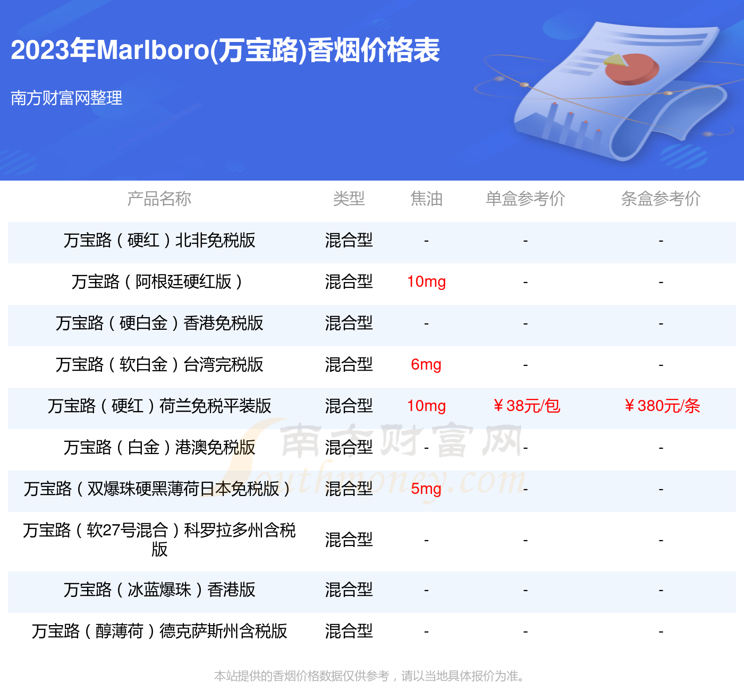The width and height of the screenshot is (744, 700).
Task: Click the 条盒参考价 column header
Action: (661, 199)
